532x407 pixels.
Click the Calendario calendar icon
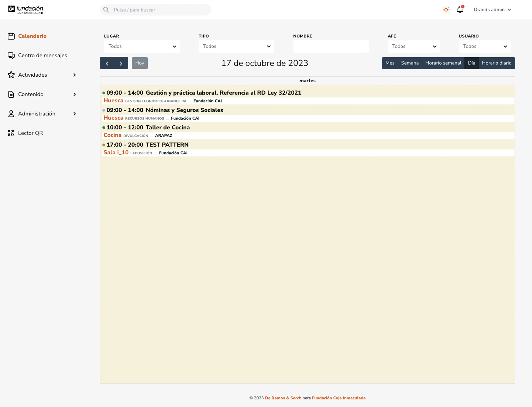(11, 36)
